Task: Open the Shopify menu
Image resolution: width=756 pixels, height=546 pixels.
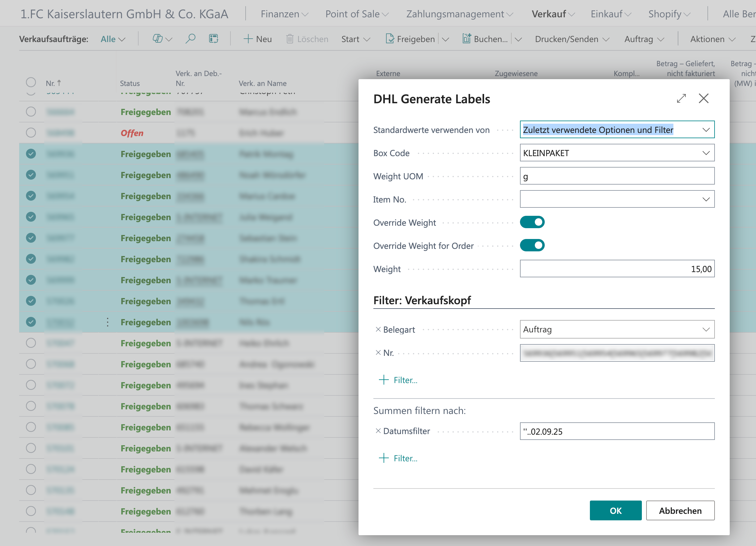Action: tap(669, 14)
